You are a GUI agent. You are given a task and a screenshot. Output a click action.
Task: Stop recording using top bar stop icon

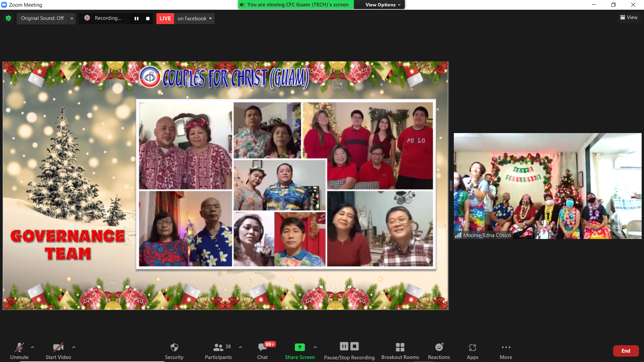coord(148,18)
